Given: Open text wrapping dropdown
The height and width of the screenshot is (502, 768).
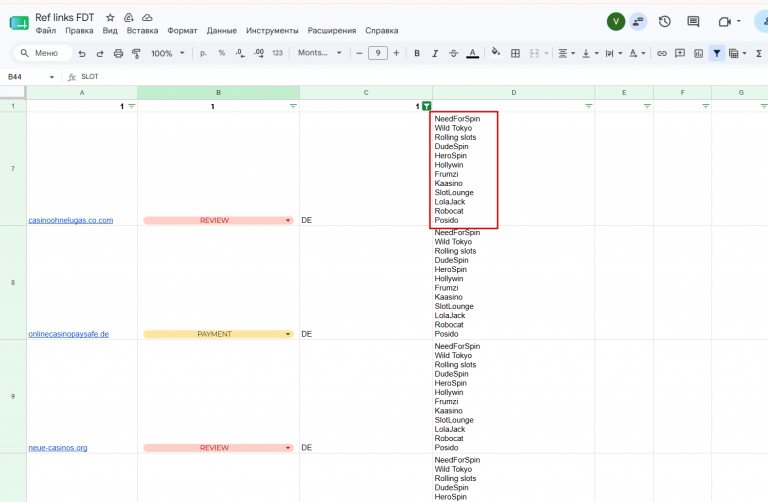Looking at the screenshot, I should [614, 53].
